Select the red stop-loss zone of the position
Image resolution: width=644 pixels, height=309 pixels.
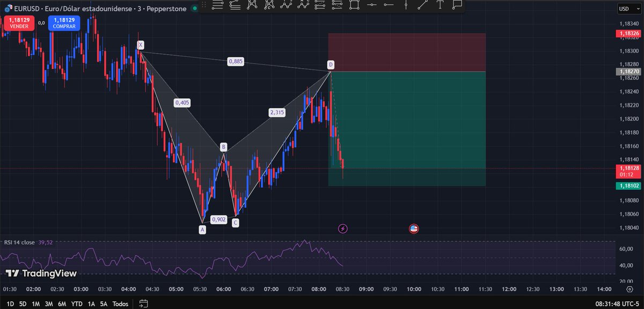coord(407,52)
